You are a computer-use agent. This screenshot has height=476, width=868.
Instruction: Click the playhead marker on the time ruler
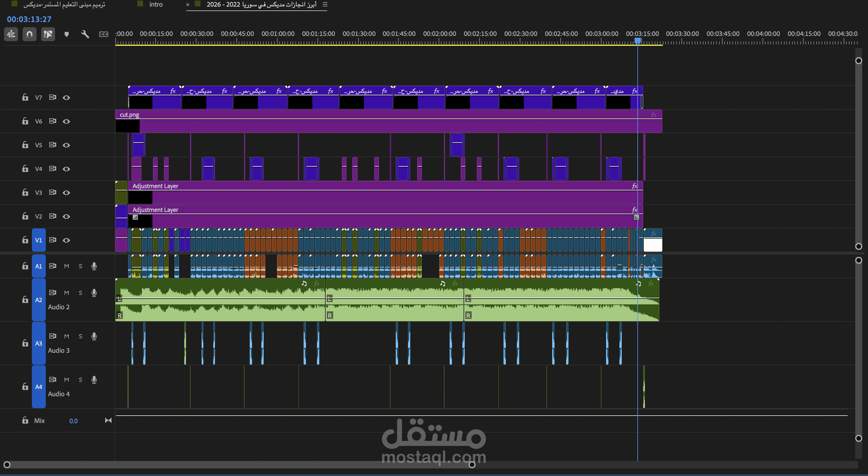click(637, 41)
